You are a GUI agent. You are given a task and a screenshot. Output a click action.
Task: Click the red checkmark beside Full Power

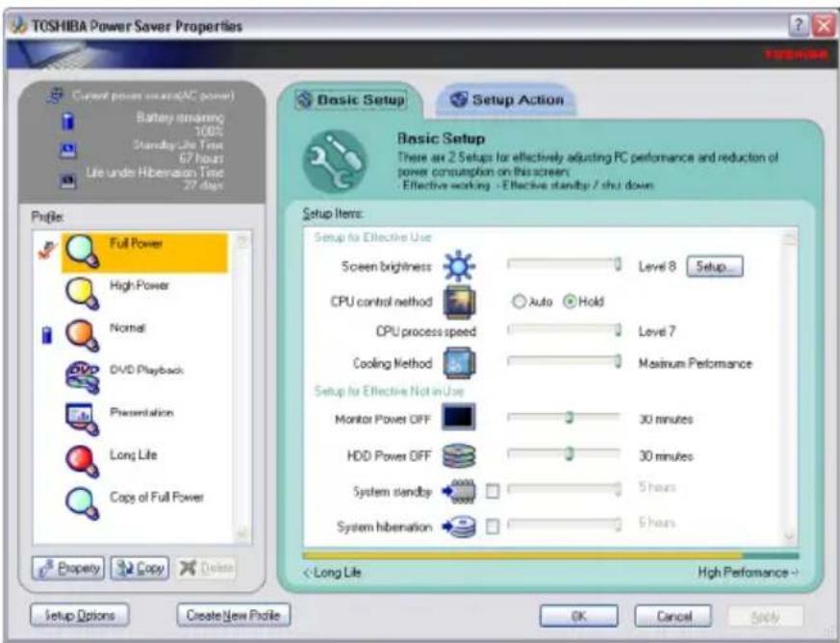(x=47, y=249)
